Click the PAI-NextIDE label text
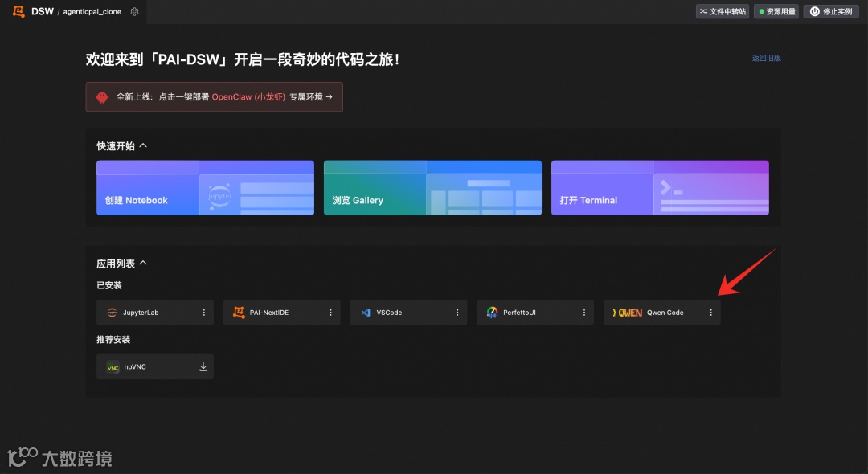 269,313
